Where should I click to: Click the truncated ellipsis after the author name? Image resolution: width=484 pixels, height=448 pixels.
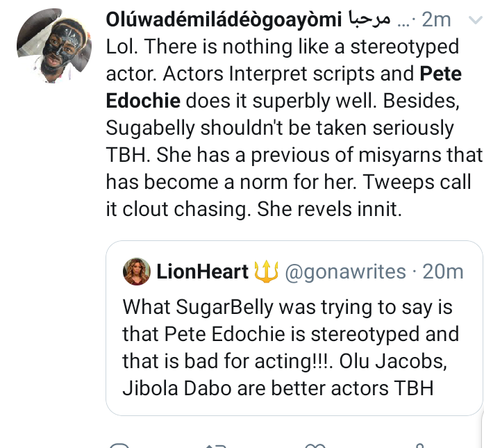(x=403, y=22)
